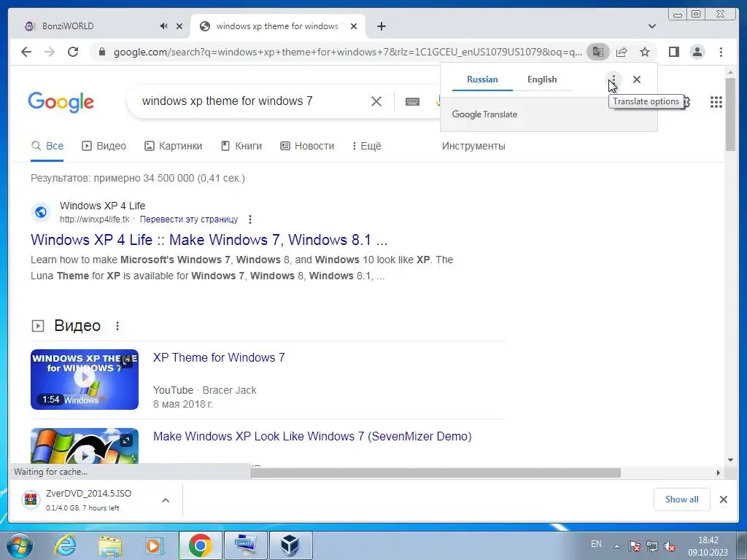Expand the Ещё more menu
Image resolution: width=747 pixels, height=560 pixels.
tap(366, 146)
